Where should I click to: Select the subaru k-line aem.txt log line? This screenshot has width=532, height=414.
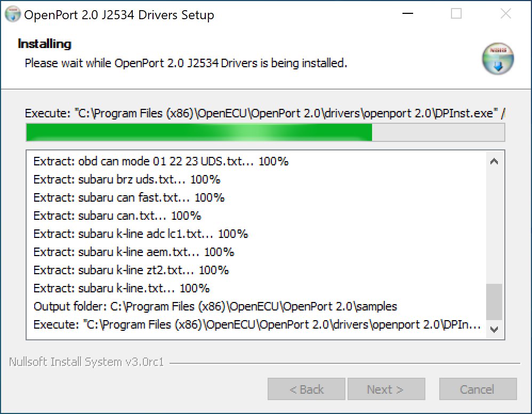tap(134, 252)
